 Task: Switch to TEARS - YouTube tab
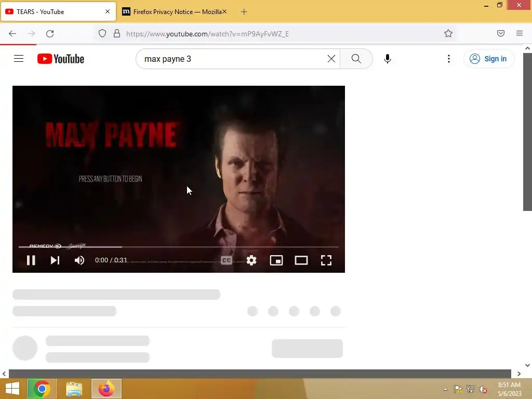tap(58, 11)
